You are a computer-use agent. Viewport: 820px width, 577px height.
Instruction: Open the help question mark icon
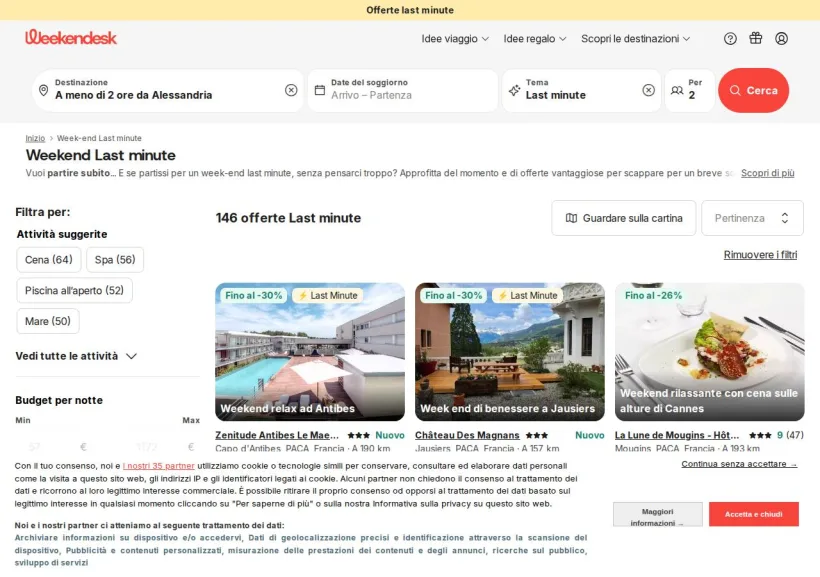click(x=730, y=38)
